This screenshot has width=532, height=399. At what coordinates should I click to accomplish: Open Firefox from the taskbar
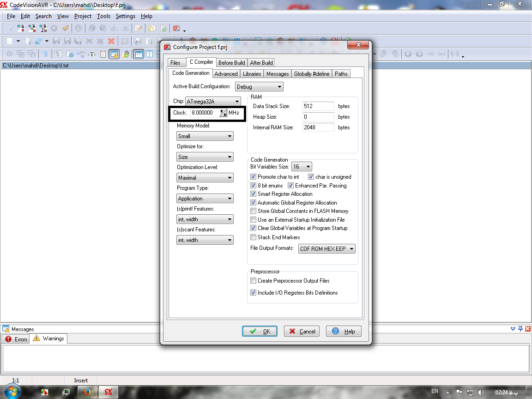point(87,392)
